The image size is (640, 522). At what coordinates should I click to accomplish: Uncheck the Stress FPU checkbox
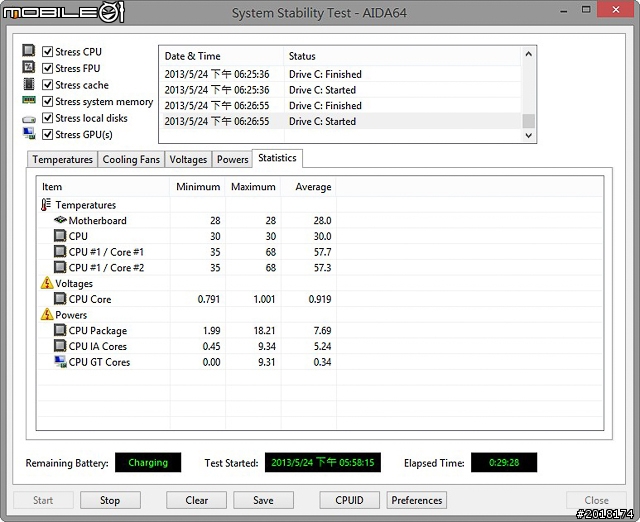tap(48, 68)
